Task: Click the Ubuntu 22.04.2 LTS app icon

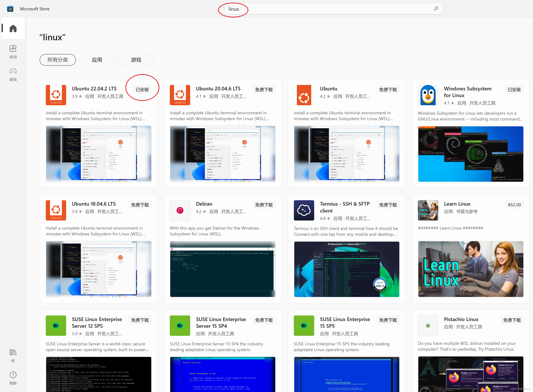Action: tap(56, 95)
